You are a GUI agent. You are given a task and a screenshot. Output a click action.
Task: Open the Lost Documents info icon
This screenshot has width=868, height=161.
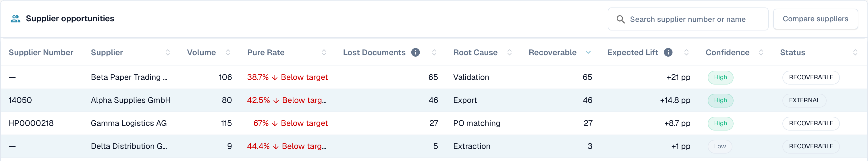click(415, 52)
